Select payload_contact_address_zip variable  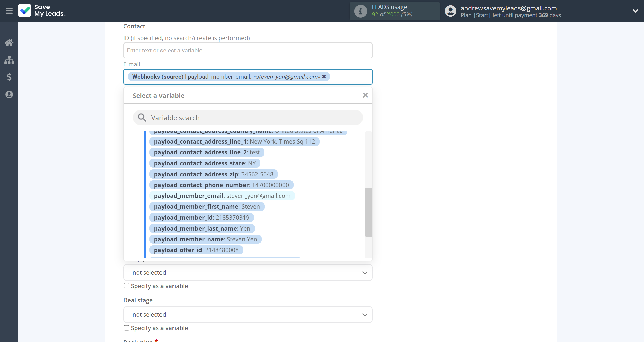[x=214, y=174]
